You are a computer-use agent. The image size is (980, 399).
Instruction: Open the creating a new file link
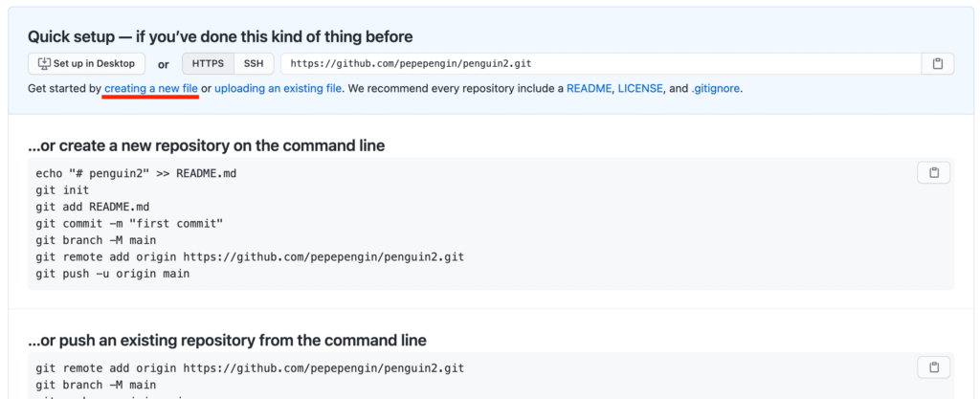151,89
